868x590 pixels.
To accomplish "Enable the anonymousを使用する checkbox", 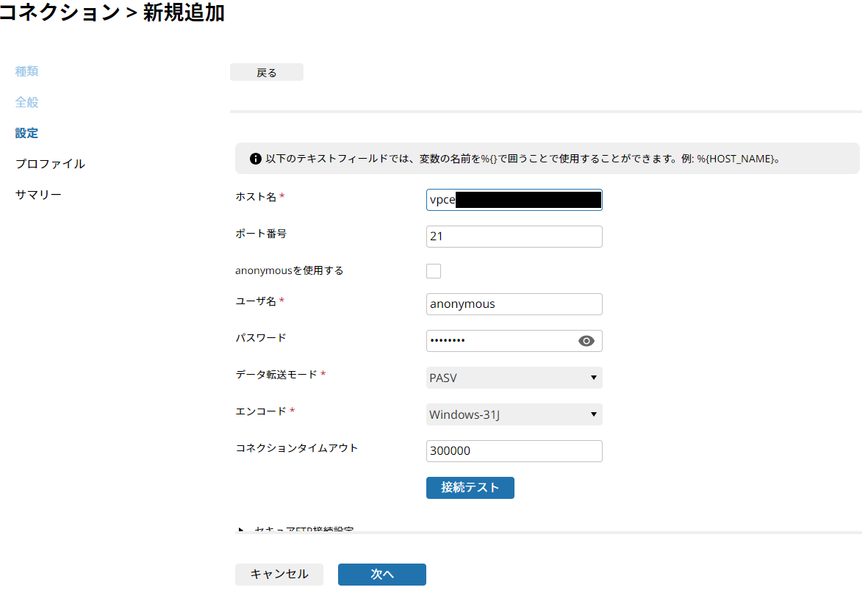I will [x=434, y=271].
